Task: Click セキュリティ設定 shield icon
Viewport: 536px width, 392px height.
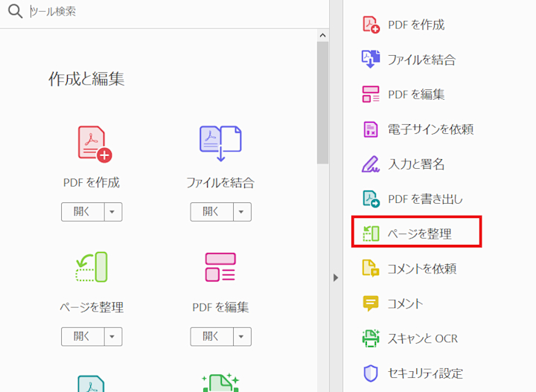Action: [x=371, y=373]
